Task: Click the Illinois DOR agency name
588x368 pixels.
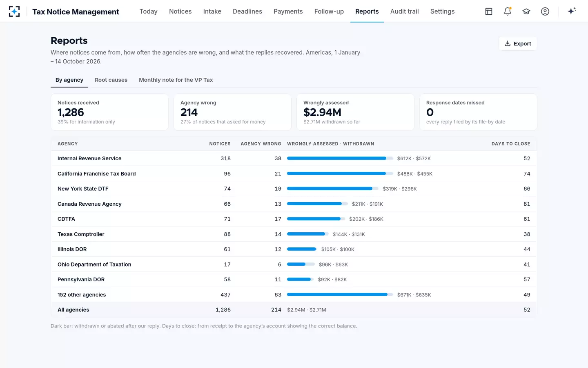Action: pos(72,249)
